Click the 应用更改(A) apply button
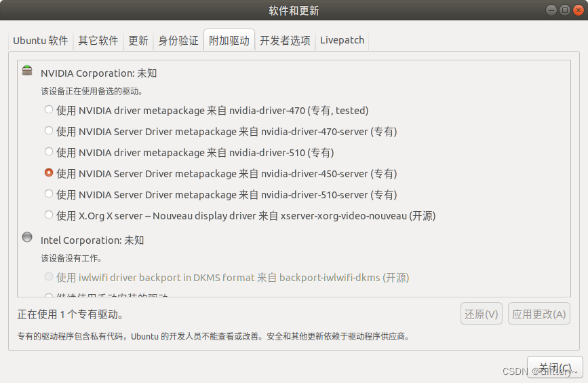The height and width of the screenshot is (383, 588). tap(539, 314)
